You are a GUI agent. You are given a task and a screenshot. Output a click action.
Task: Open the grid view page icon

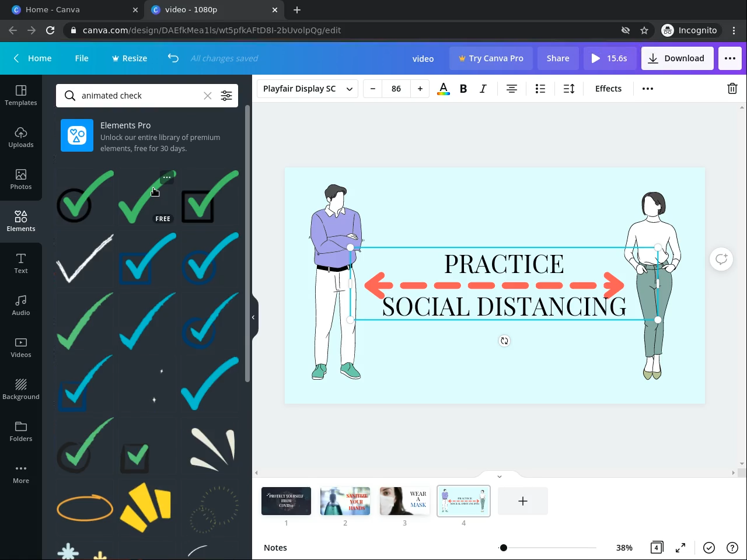click(x=657, y=548)
